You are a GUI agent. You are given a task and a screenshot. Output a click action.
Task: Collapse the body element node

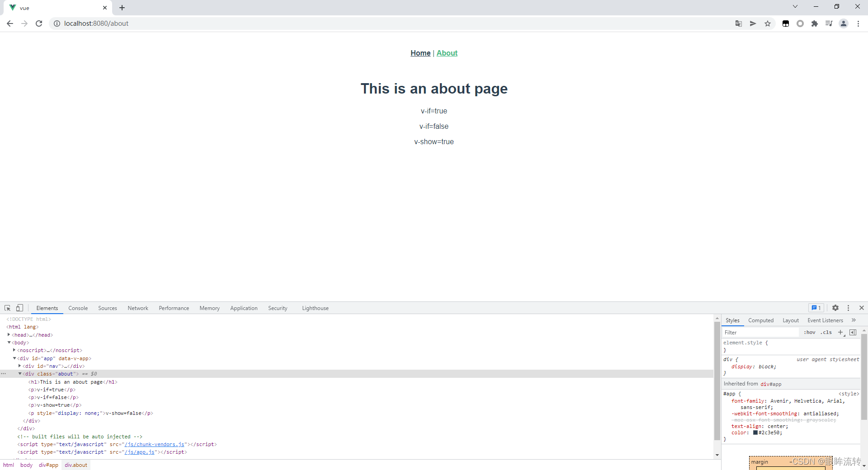9,343
